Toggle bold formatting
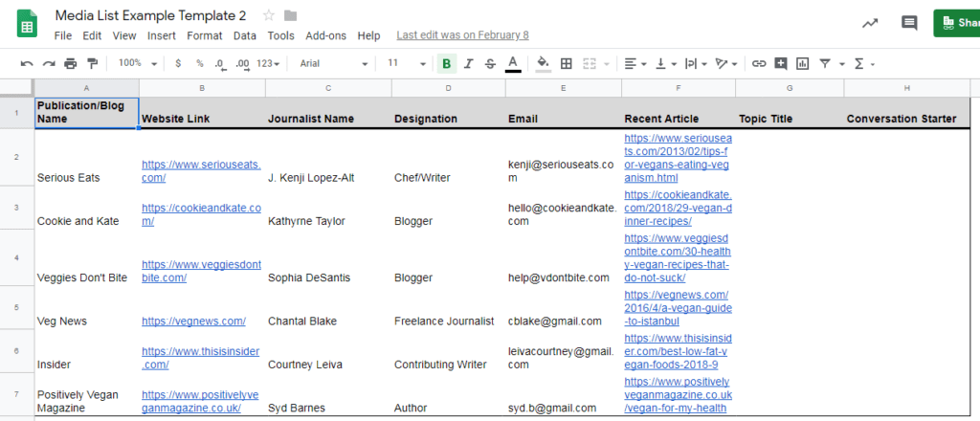This screenshot has width=980, height=421. [446, 63]
